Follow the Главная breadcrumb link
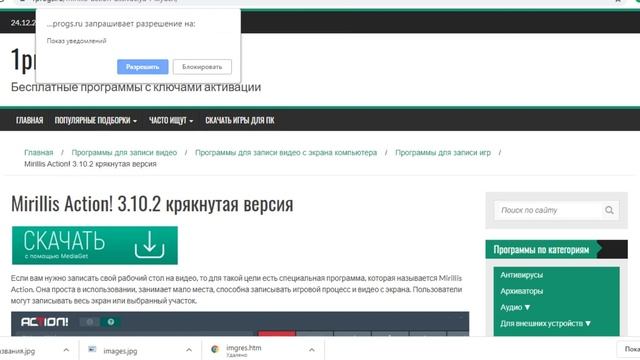 pyautogui.click(x=39, y=153)
